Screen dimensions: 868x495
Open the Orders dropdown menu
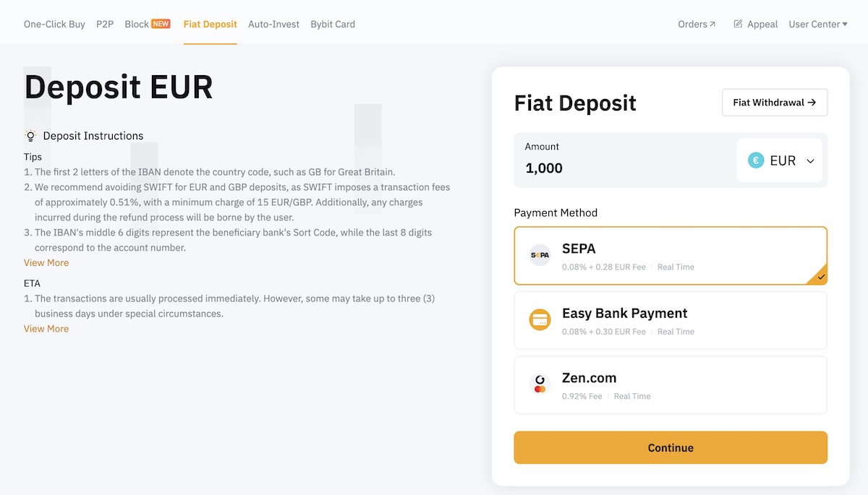click(x=692, y=23)
